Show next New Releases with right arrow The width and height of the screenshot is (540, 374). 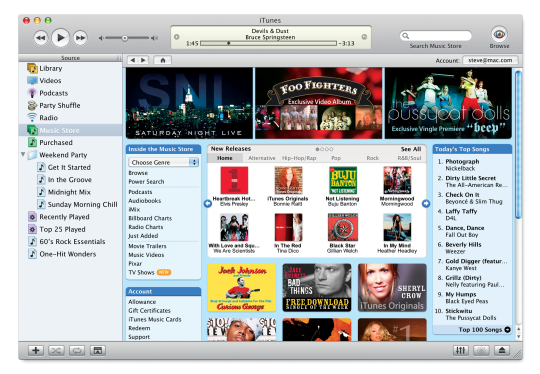(426, 204)
